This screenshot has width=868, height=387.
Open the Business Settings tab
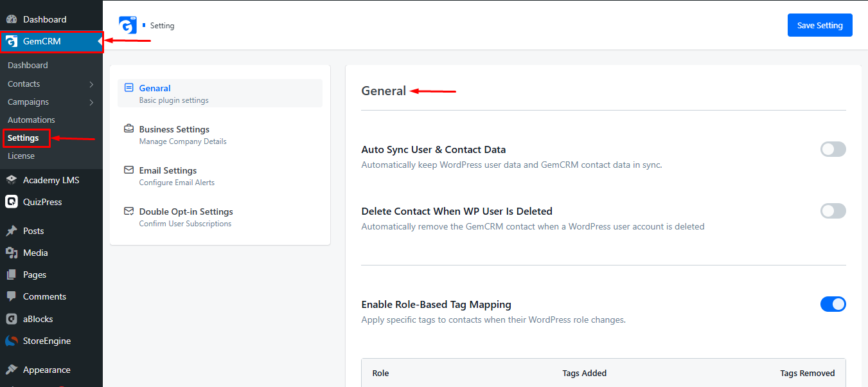(220, 134)
